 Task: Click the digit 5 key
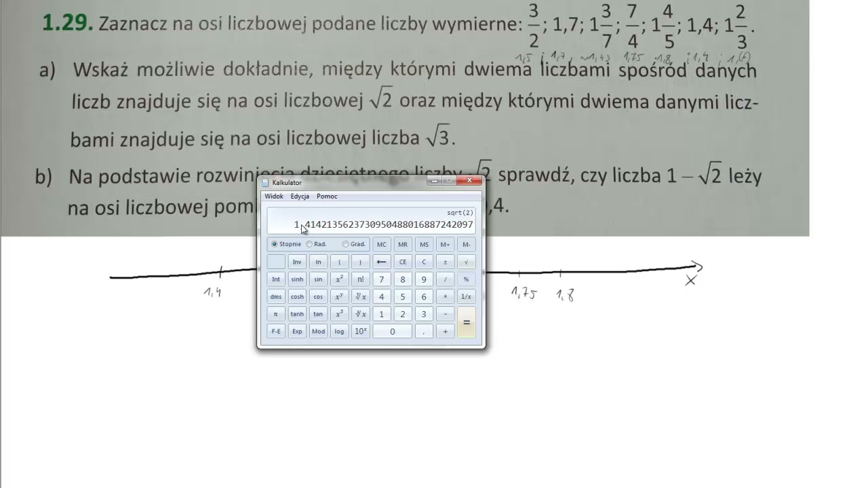click(x=403, y=297)
